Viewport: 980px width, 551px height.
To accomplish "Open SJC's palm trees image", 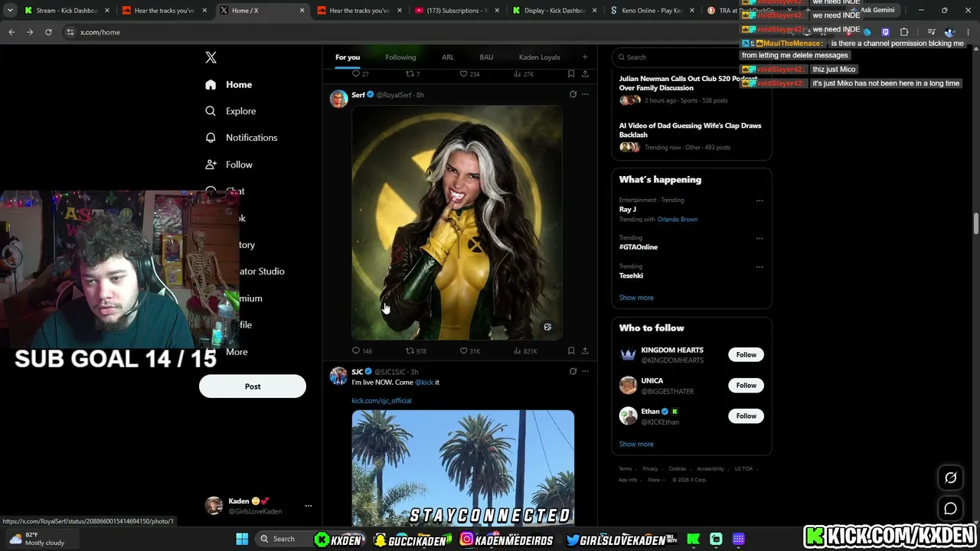I will 463,468.
